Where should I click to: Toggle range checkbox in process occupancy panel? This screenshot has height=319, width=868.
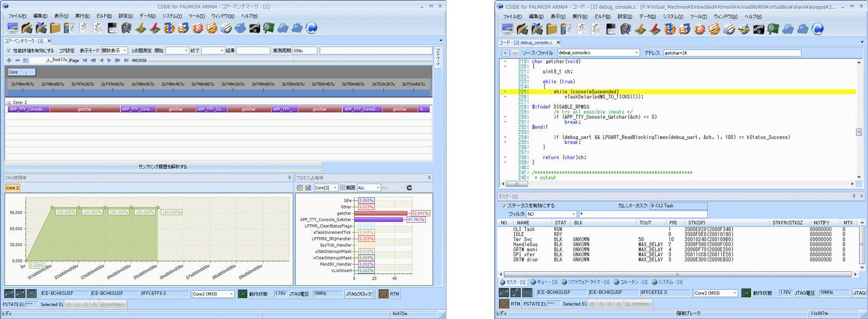pyautogui.click(x=342, y=188)
